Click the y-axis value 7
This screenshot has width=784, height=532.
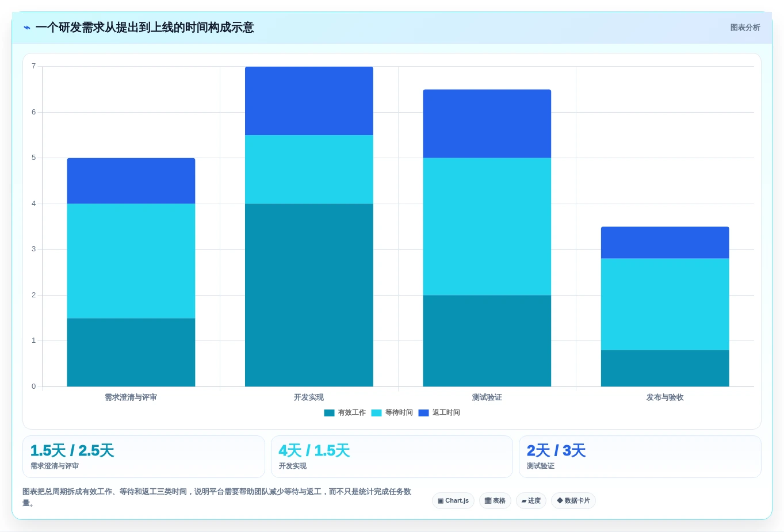[x=34, y=66]
